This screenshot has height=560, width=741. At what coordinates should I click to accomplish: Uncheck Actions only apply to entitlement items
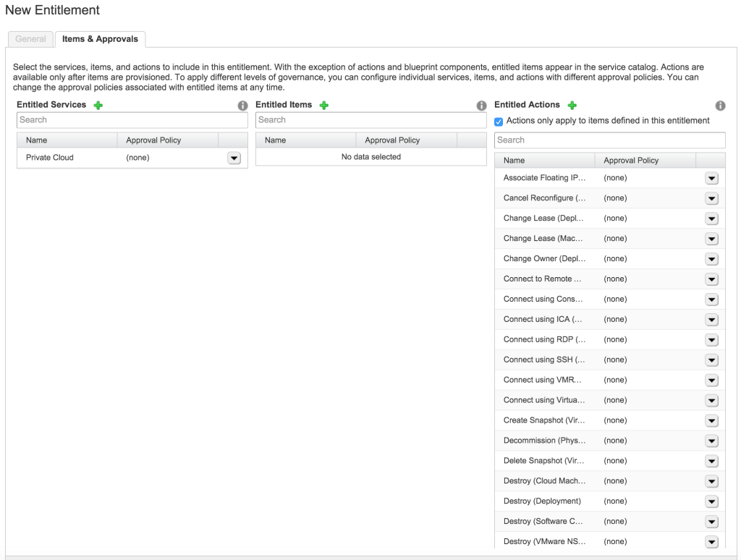click(x=499, y=122)
